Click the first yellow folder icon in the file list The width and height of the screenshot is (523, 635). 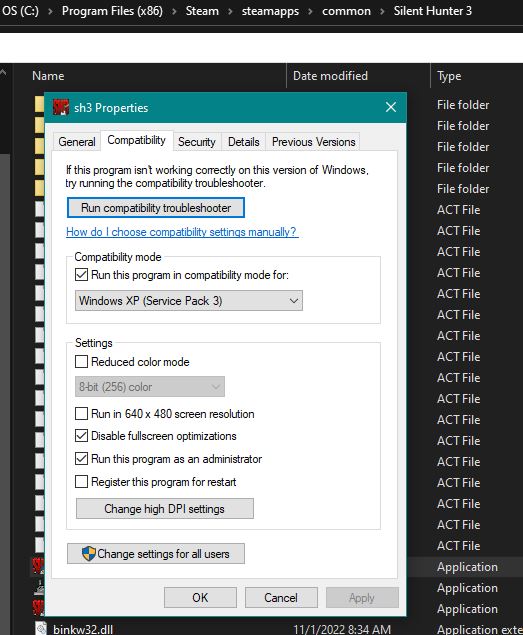click(39, 104)
